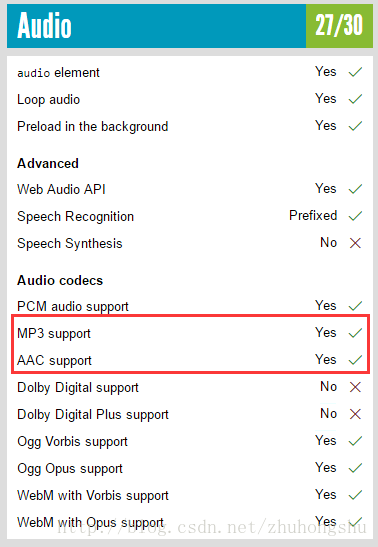Click the red cross next to Dolby Digital support
This screenshot has width=378, height=547.
pyautogui.click(x=355, y=387)
